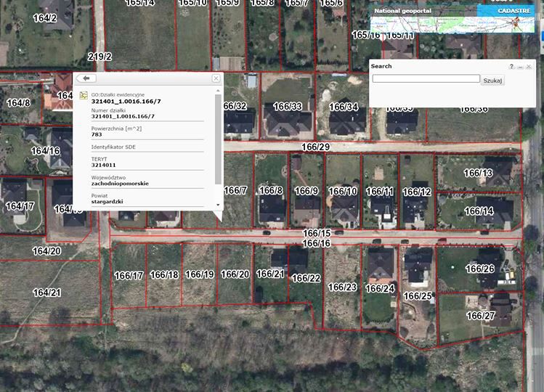
Task: Click the popup's vertical scrollbar thumb
Action: pyautogui.click(x=218, y=138)
